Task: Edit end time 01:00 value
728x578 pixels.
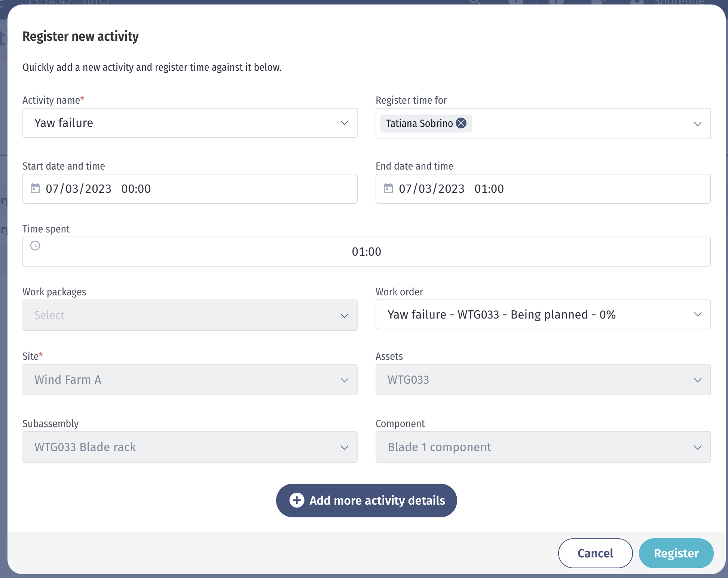Action: coord(489,189)
